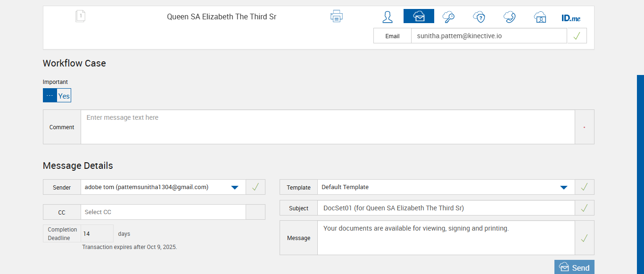
Task: Click the printer icon
Action: click(x=336, y=17)
